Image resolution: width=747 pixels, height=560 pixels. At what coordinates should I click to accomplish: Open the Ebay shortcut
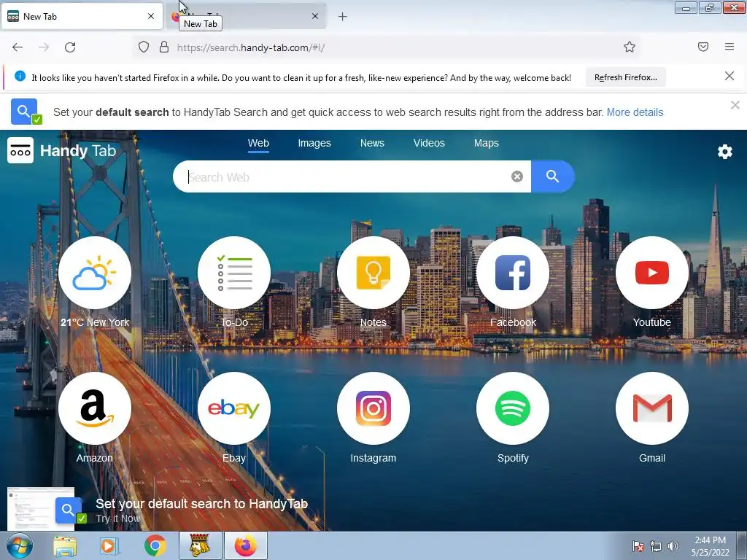234,408
